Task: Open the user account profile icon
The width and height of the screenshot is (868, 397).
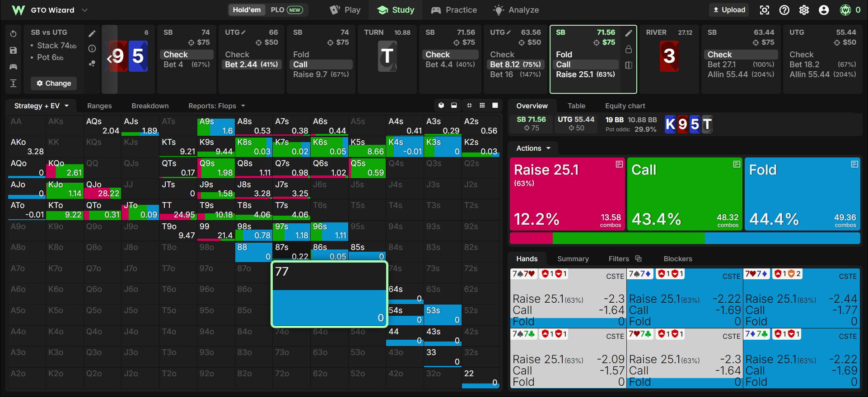Action: (824, 10)
